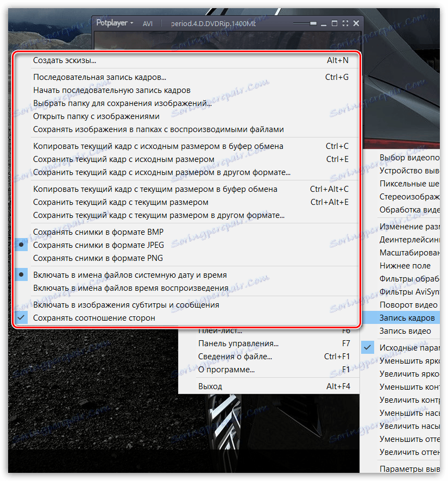The width and height of the screenshot is (448, 481).
Task: Expand 'Стереоизображ...' submenu
Action: [401, 197]
